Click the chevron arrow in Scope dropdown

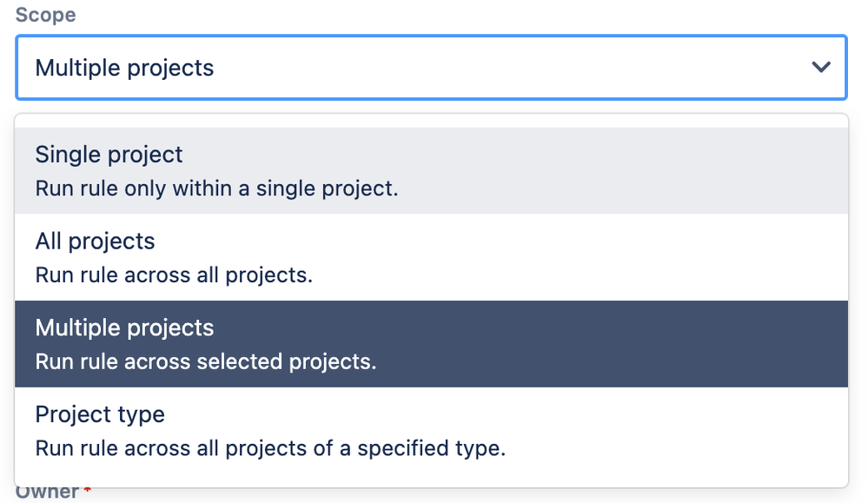820,67
